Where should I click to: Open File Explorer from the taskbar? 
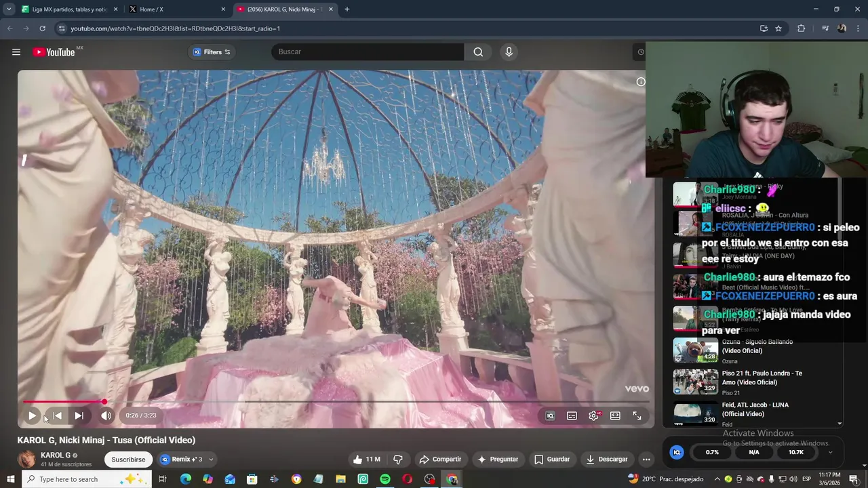click(x=340, y=479)
